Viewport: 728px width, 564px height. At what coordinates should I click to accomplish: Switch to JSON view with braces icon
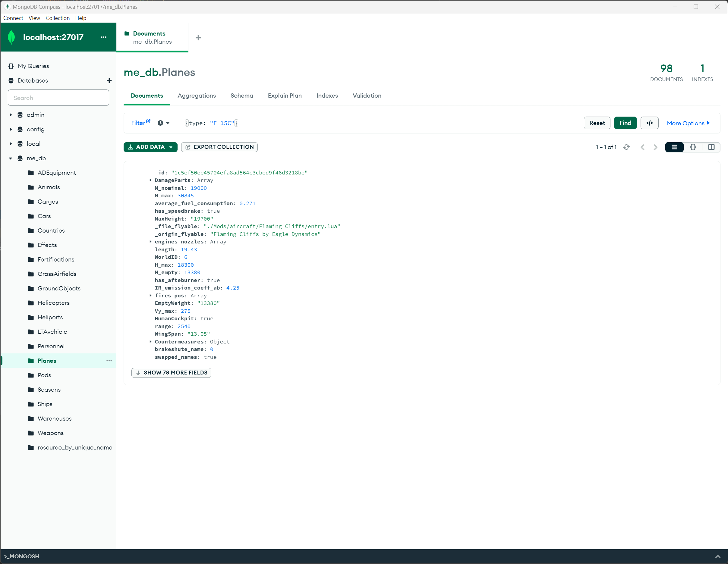pyautogui.click(x=693, y=147)
